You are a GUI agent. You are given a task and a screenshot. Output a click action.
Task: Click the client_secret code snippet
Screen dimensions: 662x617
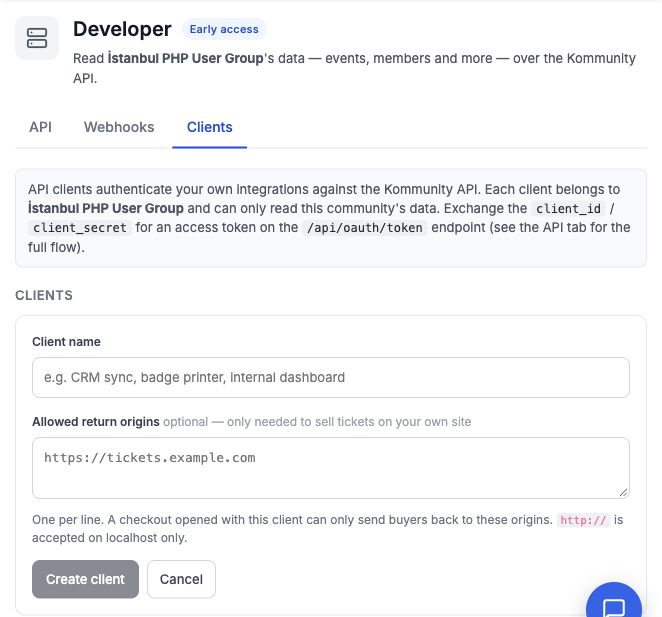pos(80,228)
